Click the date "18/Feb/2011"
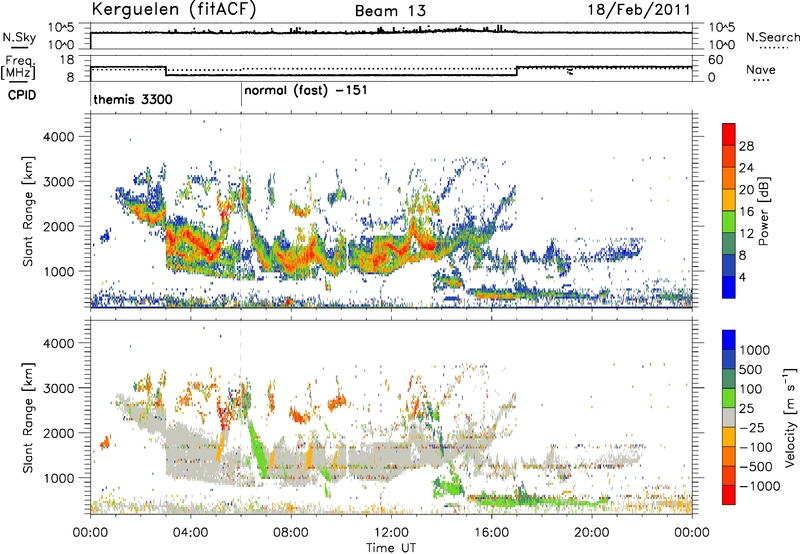The width and height of the screenshot is (800, 554). pyautogui.click(x=639, y=10)
